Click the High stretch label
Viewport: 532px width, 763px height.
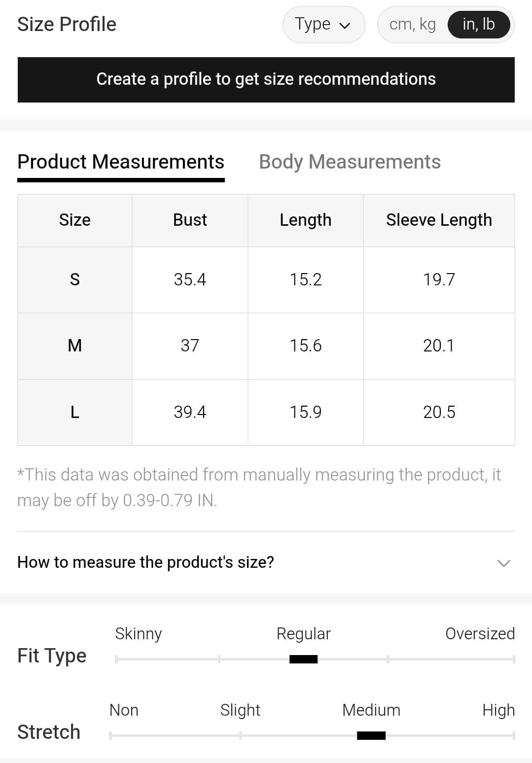(498, 710)
